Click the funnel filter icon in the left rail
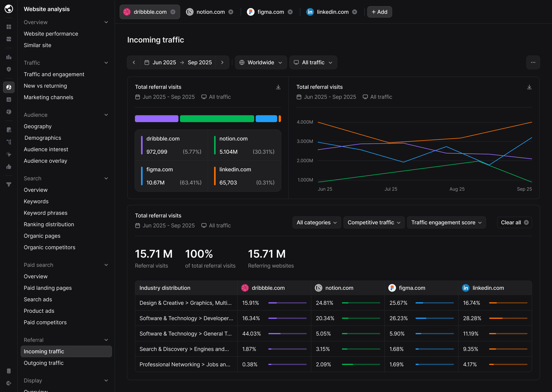 coord(9,185)
